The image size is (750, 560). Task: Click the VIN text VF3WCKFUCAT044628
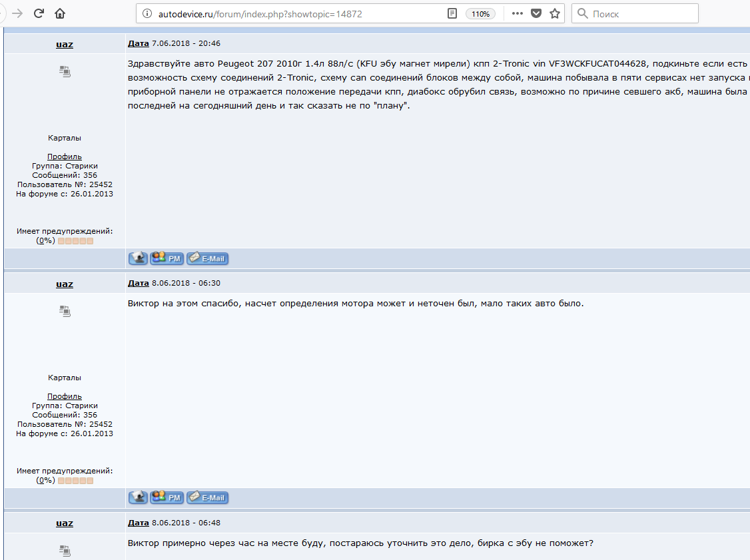[597, 64]
